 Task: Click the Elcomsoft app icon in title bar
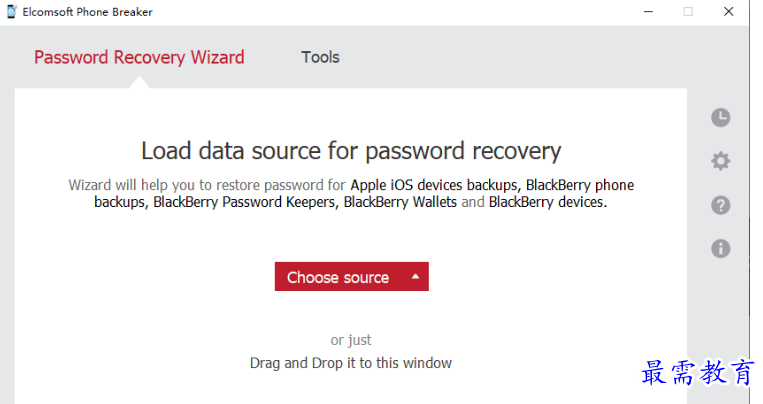click(x=12, y=12)
